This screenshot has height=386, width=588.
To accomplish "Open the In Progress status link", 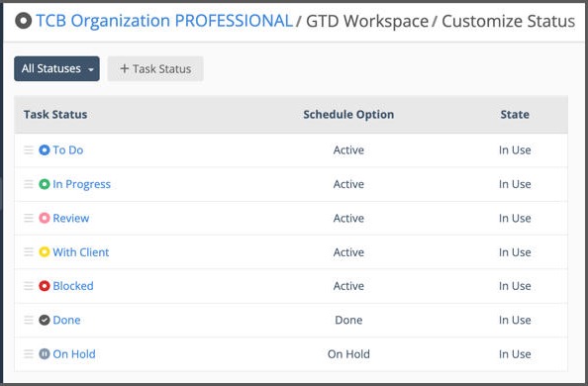I will tap(82, 184).
